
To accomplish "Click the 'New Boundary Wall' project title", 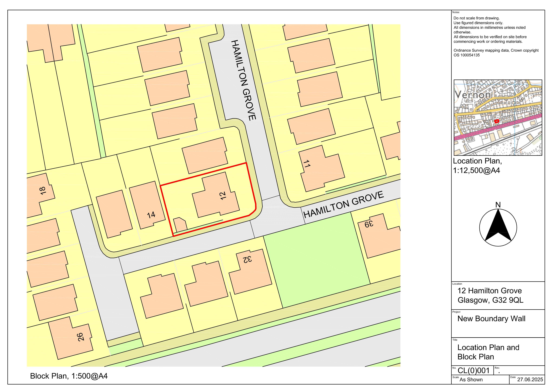I will [491, 319].
